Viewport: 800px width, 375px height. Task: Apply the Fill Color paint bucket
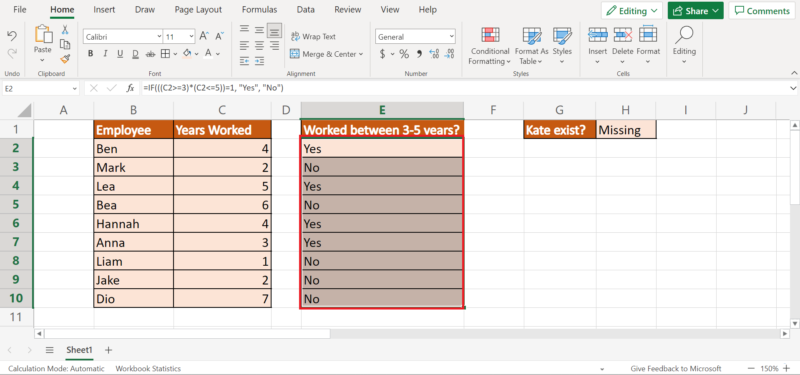187,54
